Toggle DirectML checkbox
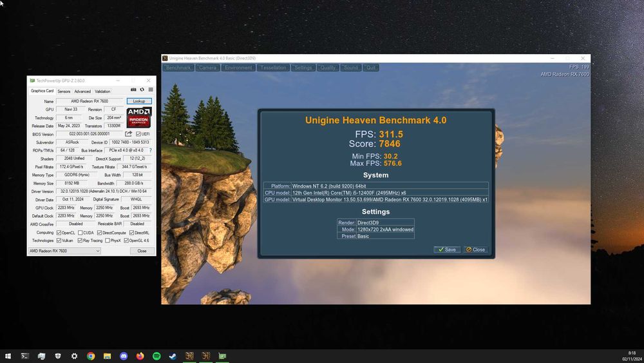644x363 pixels. click(131, 233)
